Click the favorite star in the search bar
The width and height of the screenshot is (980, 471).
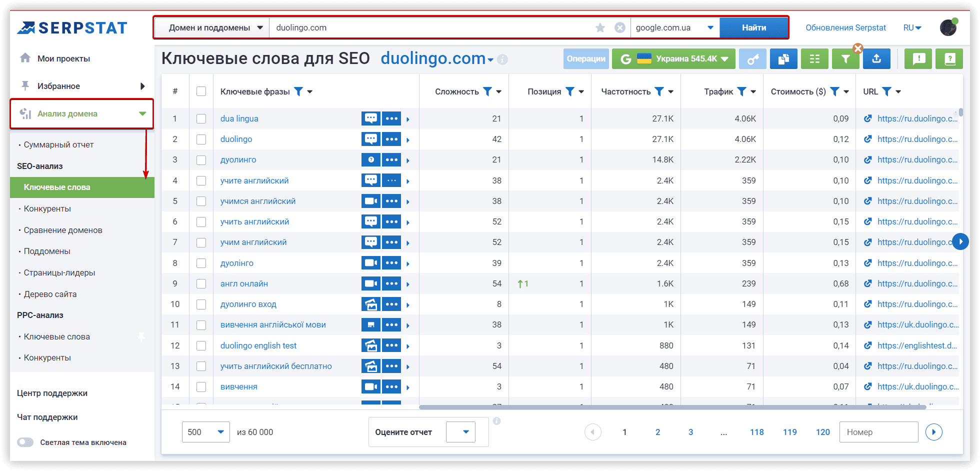click(600, 27)
